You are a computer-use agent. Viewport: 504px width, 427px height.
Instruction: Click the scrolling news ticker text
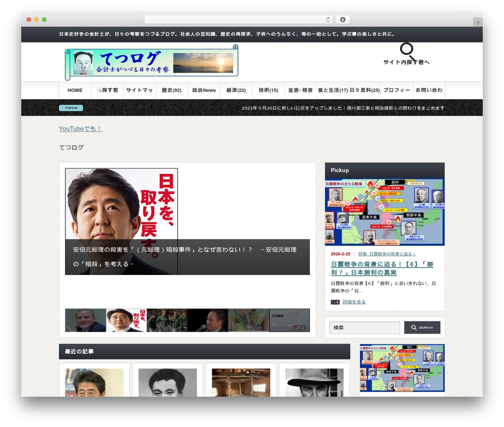343,108
